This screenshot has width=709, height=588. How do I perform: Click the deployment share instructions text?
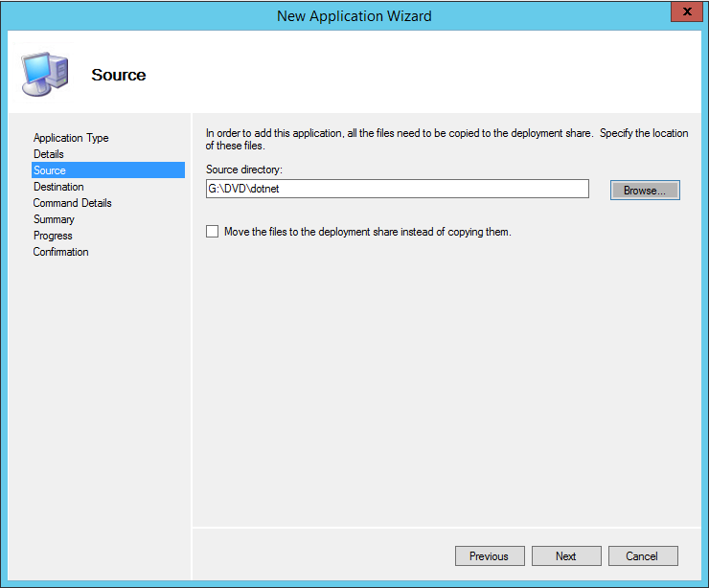pos(446,140)
